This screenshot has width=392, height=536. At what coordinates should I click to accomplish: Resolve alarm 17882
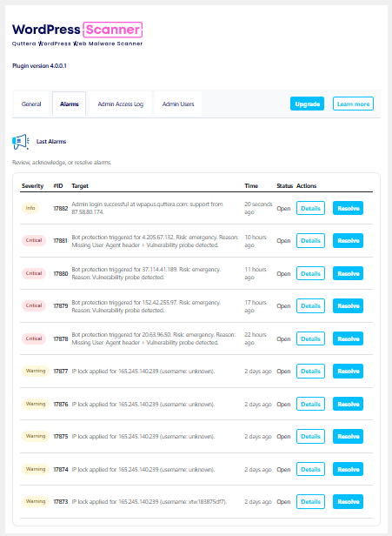(348, 208)
